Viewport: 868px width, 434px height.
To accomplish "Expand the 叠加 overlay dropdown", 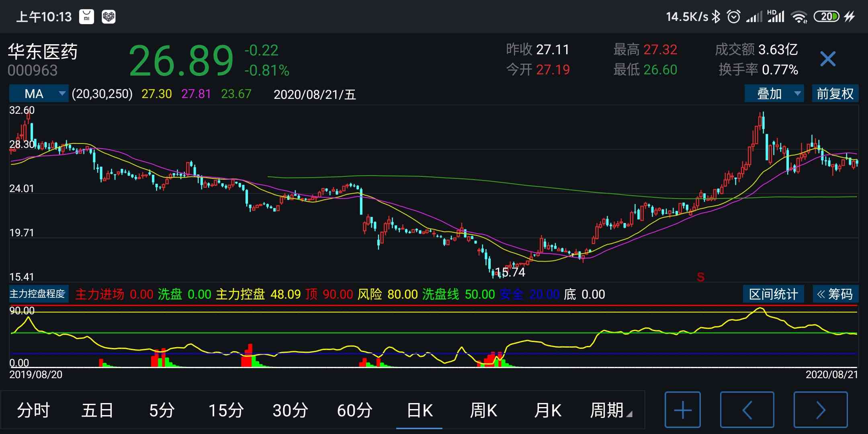I will point(774,94).
